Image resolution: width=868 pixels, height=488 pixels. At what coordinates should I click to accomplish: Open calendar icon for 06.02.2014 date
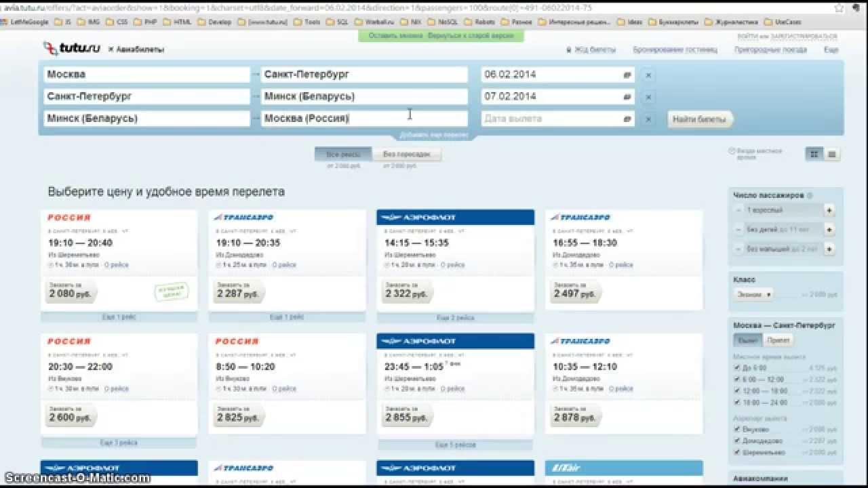[627, 75]
